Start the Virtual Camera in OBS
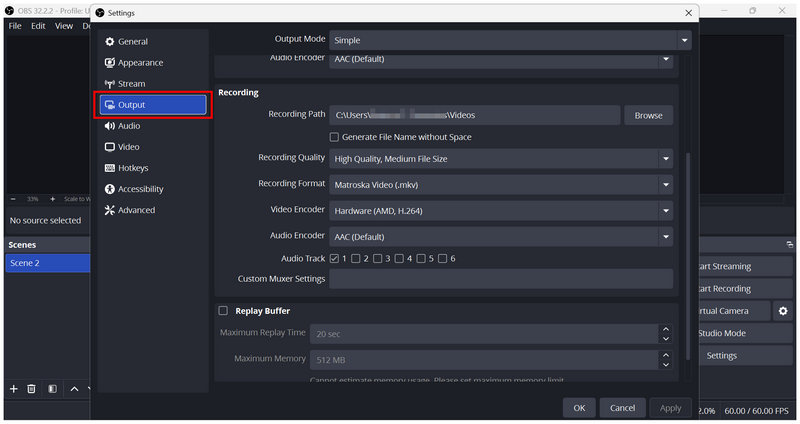Image resolution: width=800 pixels, height=424 pixels. click(734, 311)
